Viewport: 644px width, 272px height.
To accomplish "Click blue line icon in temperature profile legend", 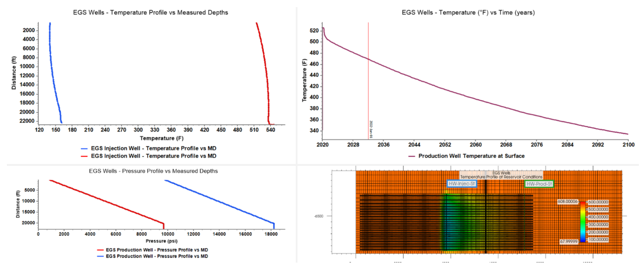I will coord(84,149).
